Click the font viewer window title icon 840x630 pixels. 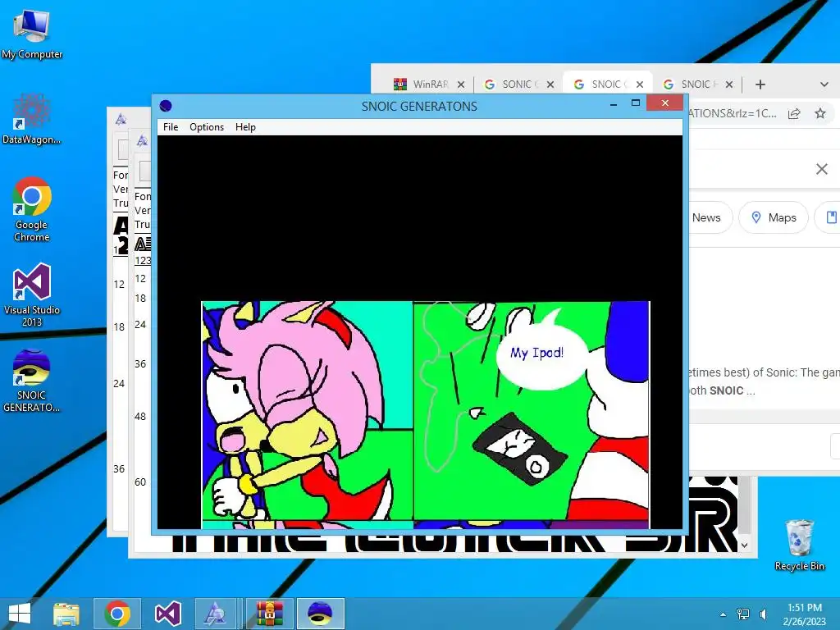click(142, 141)
